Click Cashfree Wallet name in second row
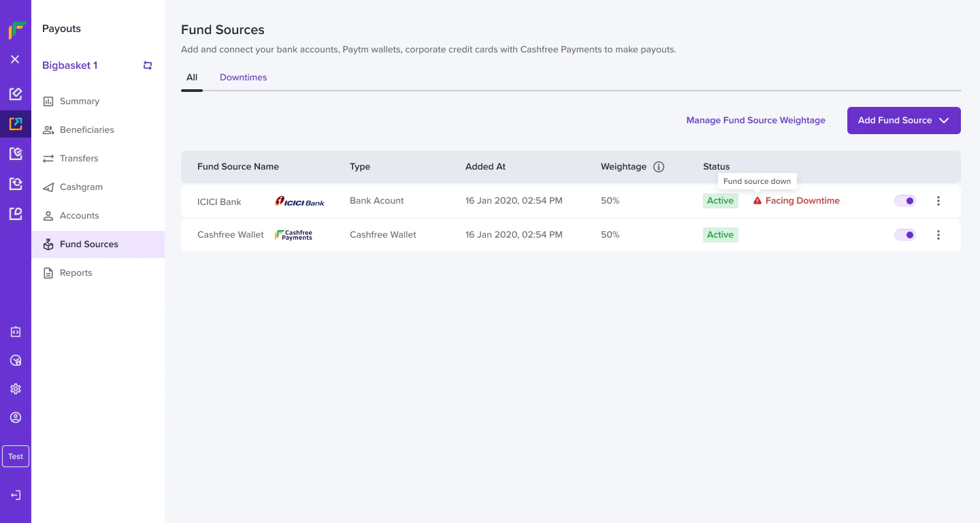 click(231, 235)
